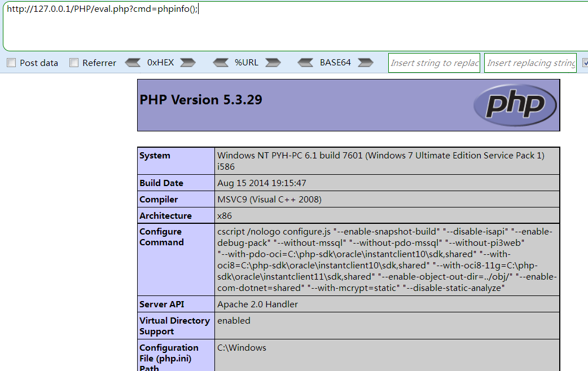Click the left arrow beside BASE64
This screenshot has height=371, width=588.
(305, 63)
